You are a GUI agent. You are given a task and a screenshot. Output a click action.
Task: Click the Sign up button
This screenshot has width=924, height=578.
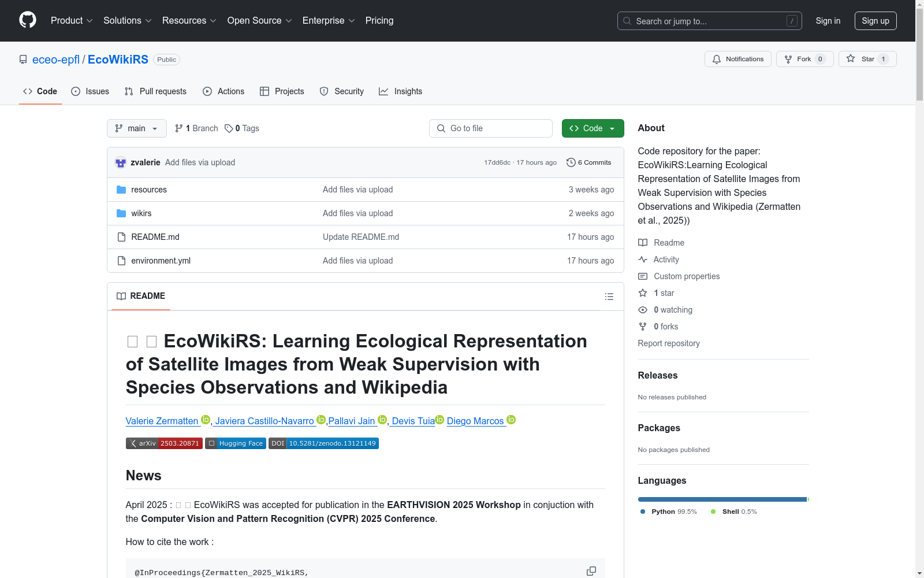875,21
